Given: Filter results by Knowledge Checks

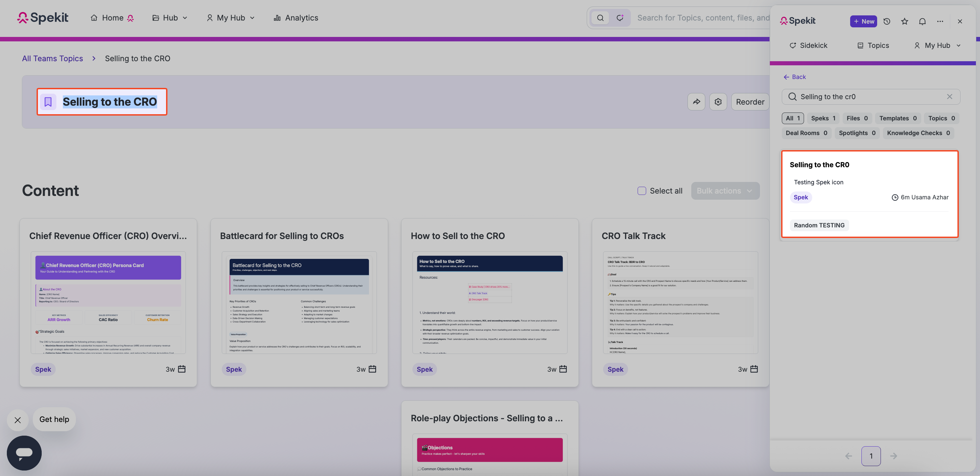Looking at the screenshot, I should pyautogui.click(x=918, y=133).
